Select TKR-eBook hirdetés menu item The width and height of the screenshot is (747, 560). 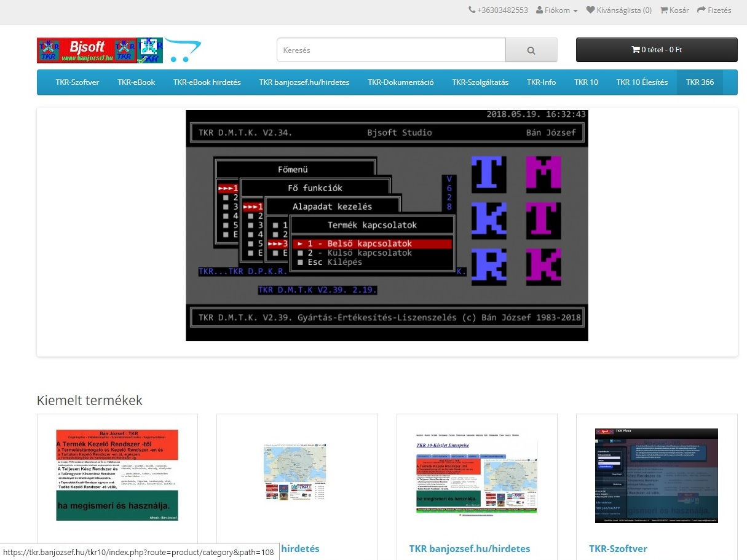(x=207, y=82)
